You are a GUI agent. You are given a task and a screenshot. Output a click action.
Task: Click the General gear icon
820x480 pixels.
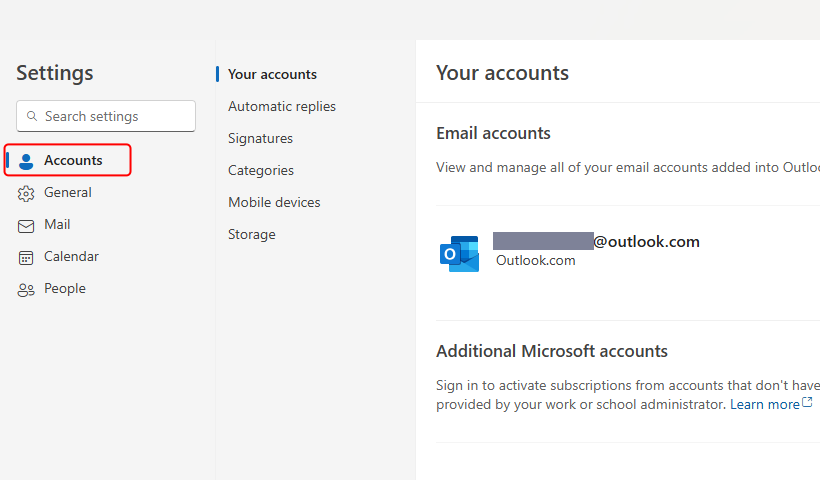coord(26,193)
